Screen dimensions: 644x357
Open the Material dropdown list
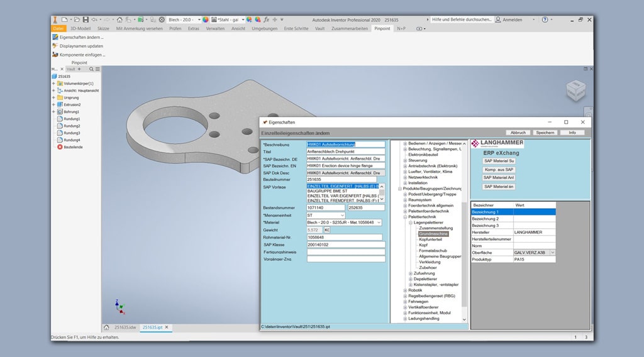[379, 222]
